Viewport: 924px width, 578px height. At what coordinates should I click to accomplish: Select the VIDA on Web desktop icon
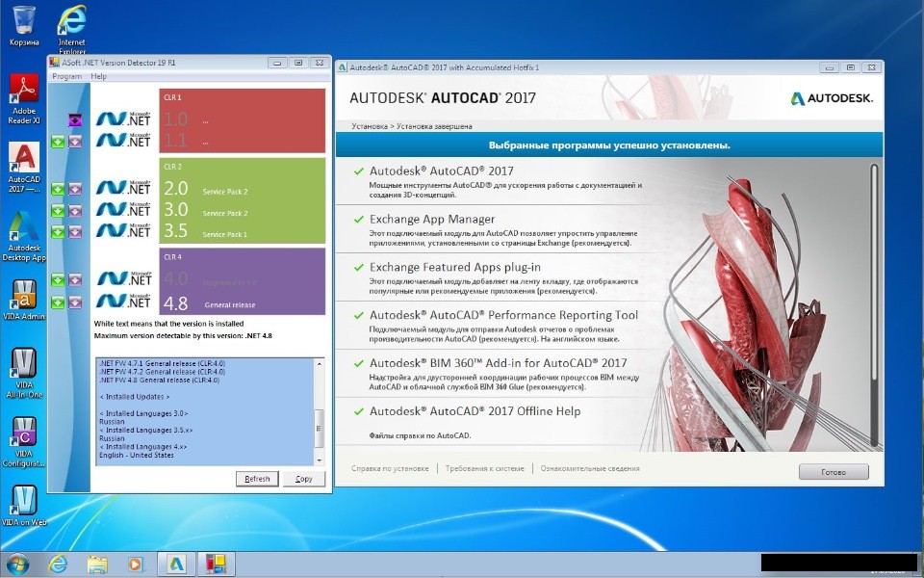24,506
